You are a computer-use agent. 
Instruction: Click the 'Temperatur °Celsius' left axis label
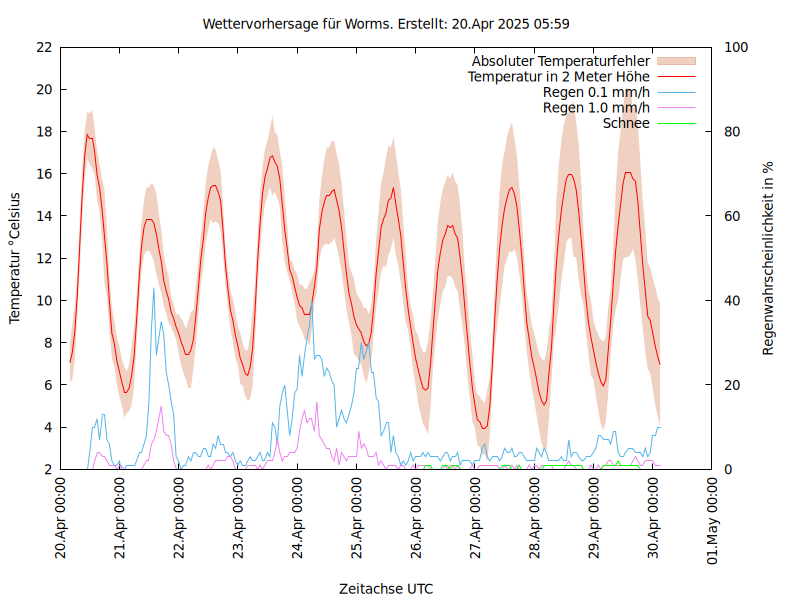15,258
